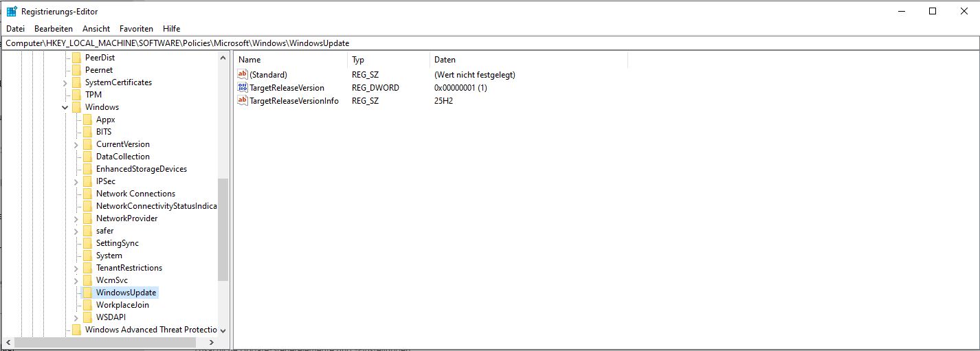Screen dimensions: 980x351
Task: Click the tree pane scroll-down arrow
Action: (223, 330)
